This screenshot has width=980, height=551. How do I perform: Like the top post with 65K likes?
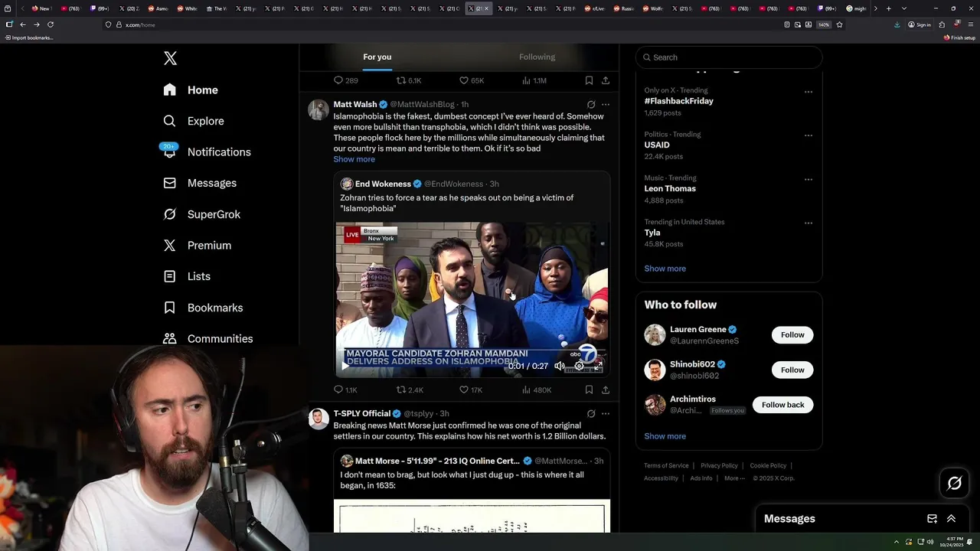[x=471, y=80]
